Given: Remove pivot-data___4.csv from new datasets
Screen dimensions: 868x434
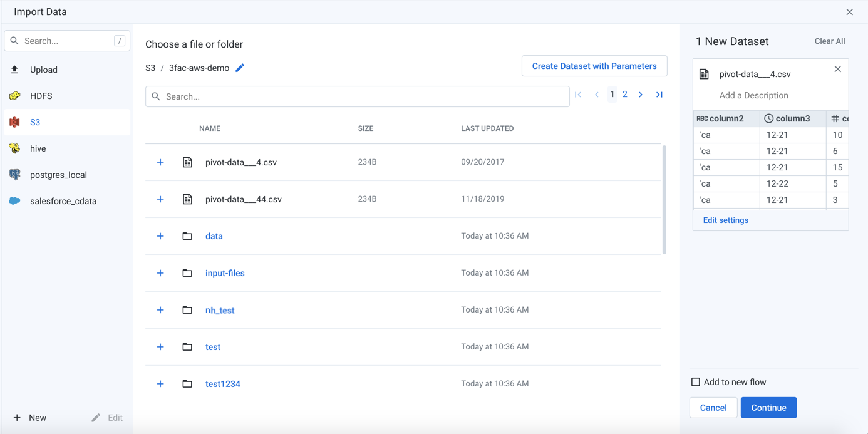Looking at the screenshot, I should pyautogui.click(x=837, y=69).
